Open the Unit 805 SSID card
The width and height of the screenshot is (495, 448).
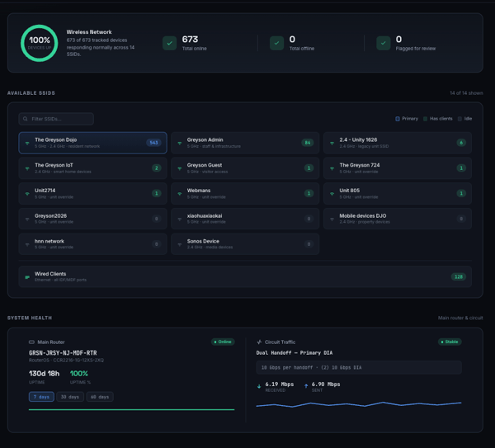click(x=398, y=193)
